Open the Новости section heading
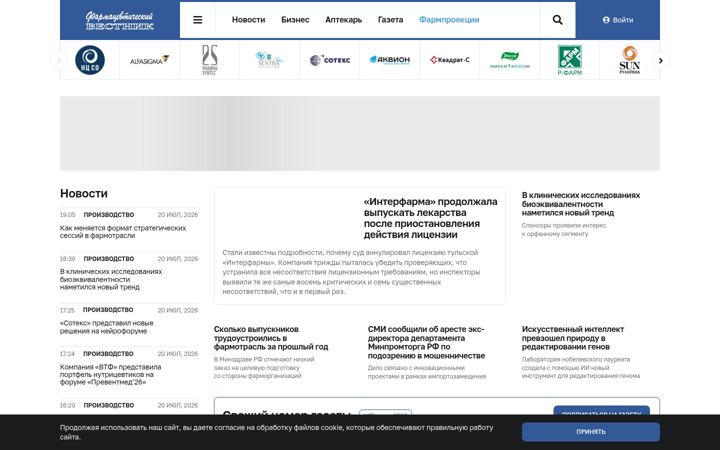720x450 pixels. 84,193
